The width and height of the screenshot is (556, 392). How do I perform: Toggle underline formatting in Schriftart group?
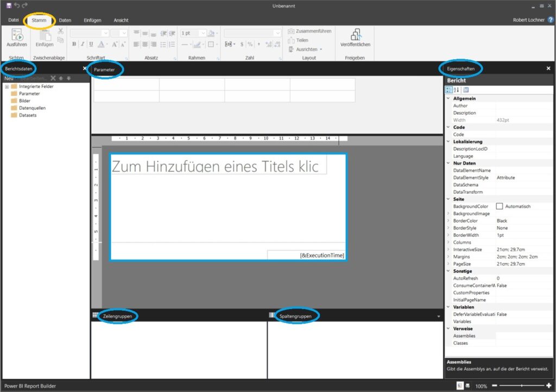point(91,45)
